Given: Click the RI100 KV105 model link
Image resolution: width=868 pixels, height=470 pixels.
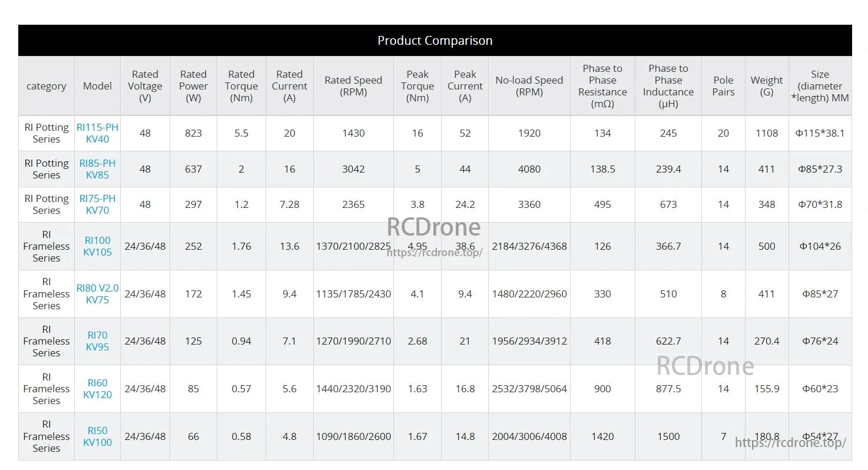Looking at the screenshot, I should [x=97, y=246].
